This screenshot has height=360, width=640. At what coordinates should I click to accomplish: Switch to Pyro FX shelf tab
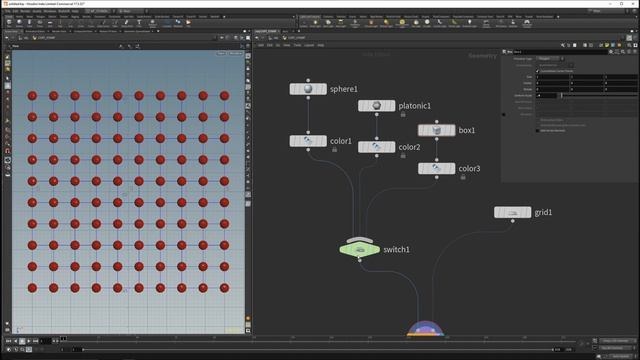click(x=500, y=17)
